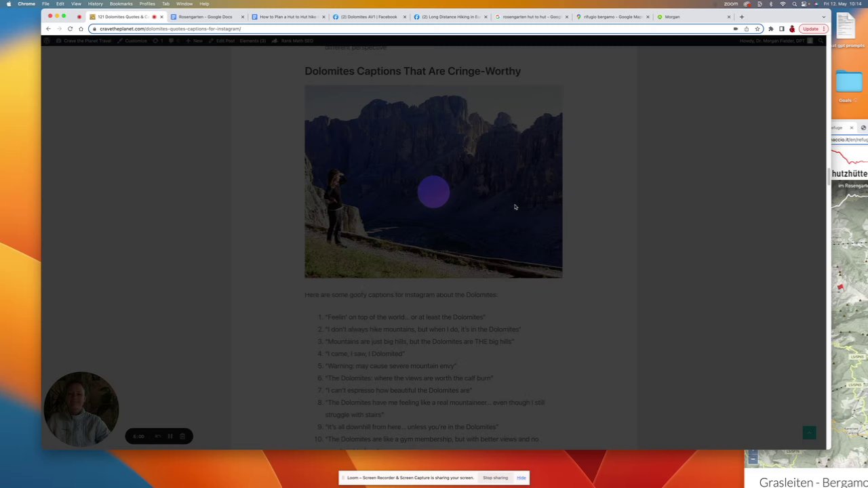Viewport: 868px width, 488px height.
Task: Reload the page with the refresh icon
Action: [x=70, y=28]
